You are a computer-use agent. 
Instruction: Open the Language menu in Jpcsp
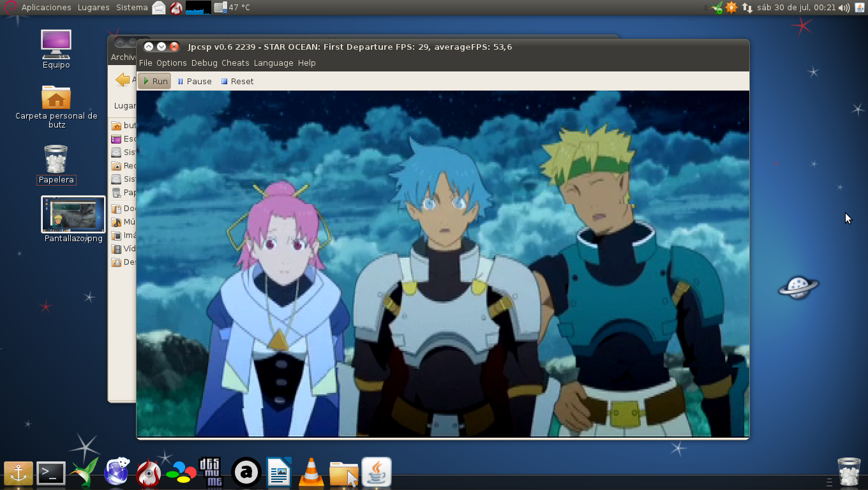tap(273, 63)
